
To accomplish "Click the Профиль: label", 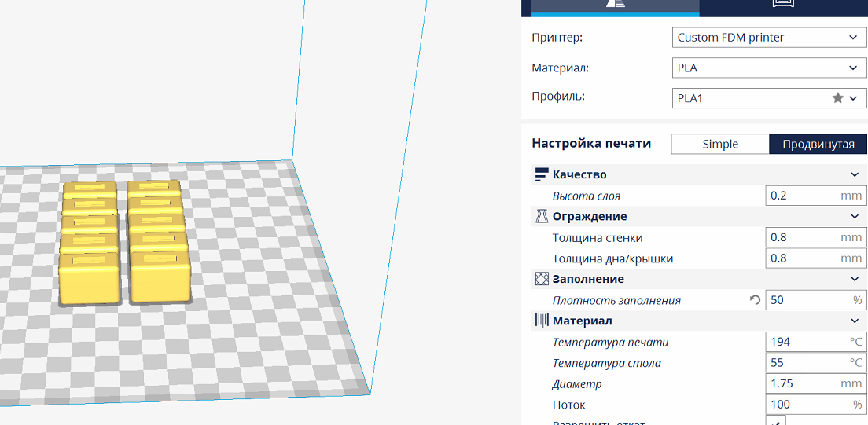I will click(558, 97).
